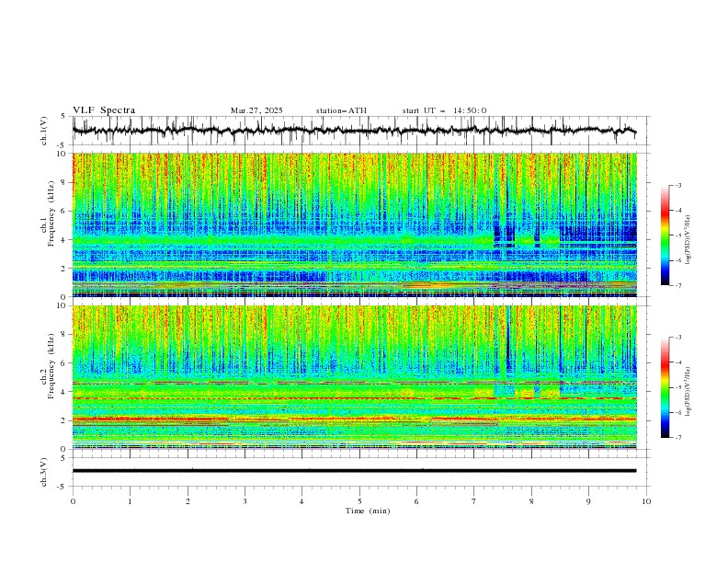Viewport: 728px width, 563px height.
Task: Click the ch.2 'Frequency (kHz)' axis label
Action: tap(51, 366)
